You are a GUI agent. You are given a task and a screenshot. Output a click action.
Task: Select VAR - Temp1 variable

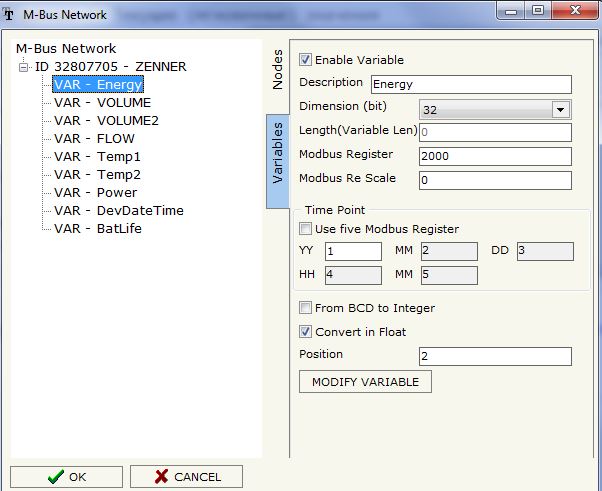tap(97, 156)
